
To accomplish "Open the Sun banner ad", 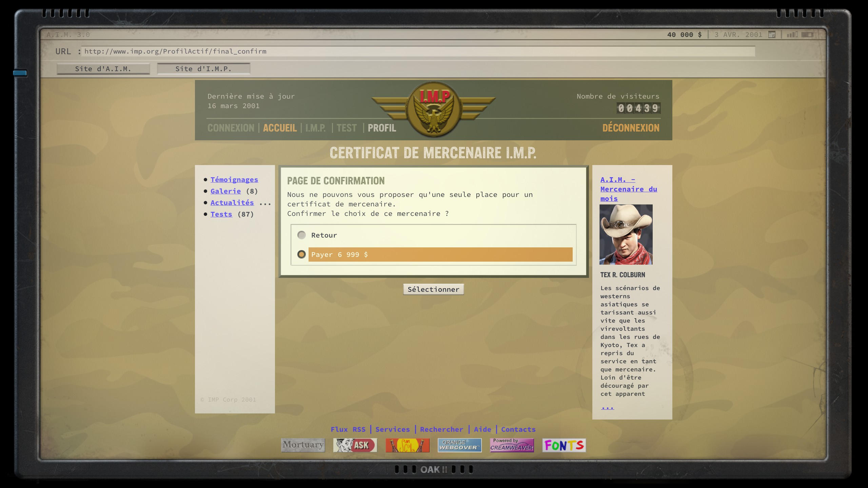I will tap(407, 445).
